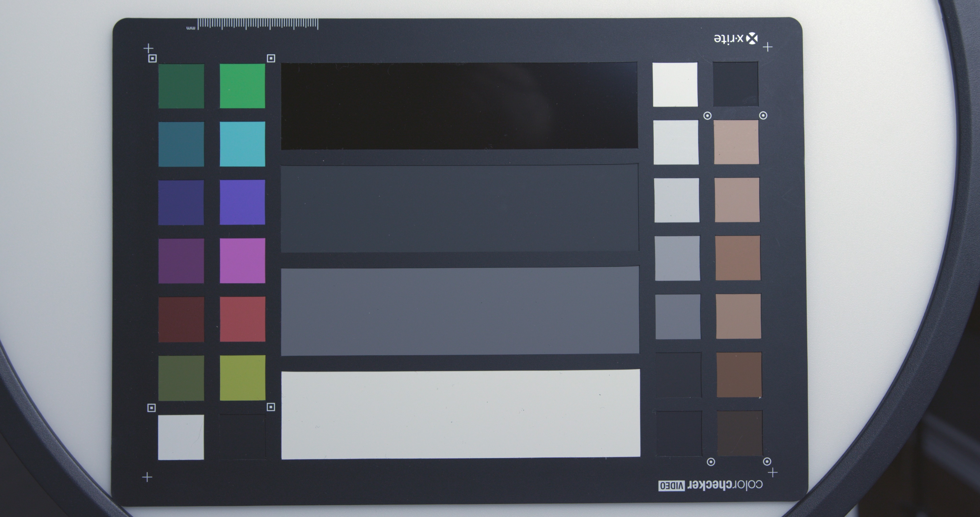The width and height of the screenshot is (980, 517).
Task: Select the navy blue color patch
Action: 181,202
